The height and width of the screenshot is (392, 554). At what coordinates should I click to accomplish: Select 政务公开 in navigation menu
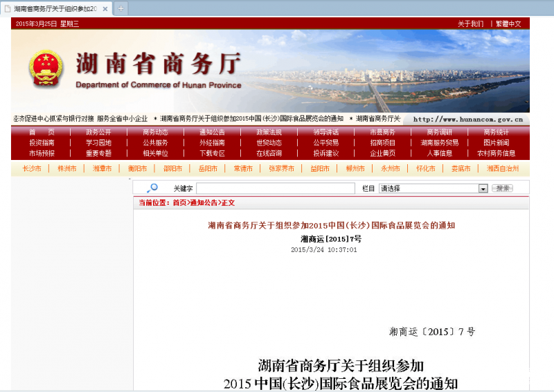tap(98, 132)
